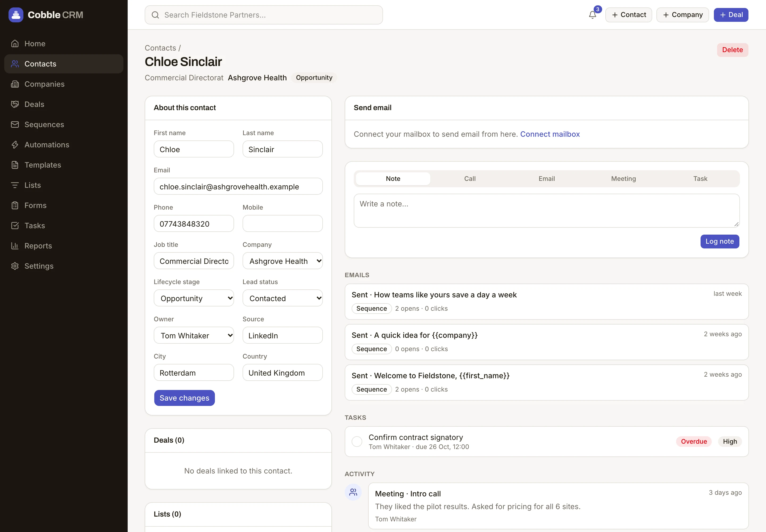Click the Log note button
Screen dimensions: 766x532
pyautogui.click(x=720, y=241)
